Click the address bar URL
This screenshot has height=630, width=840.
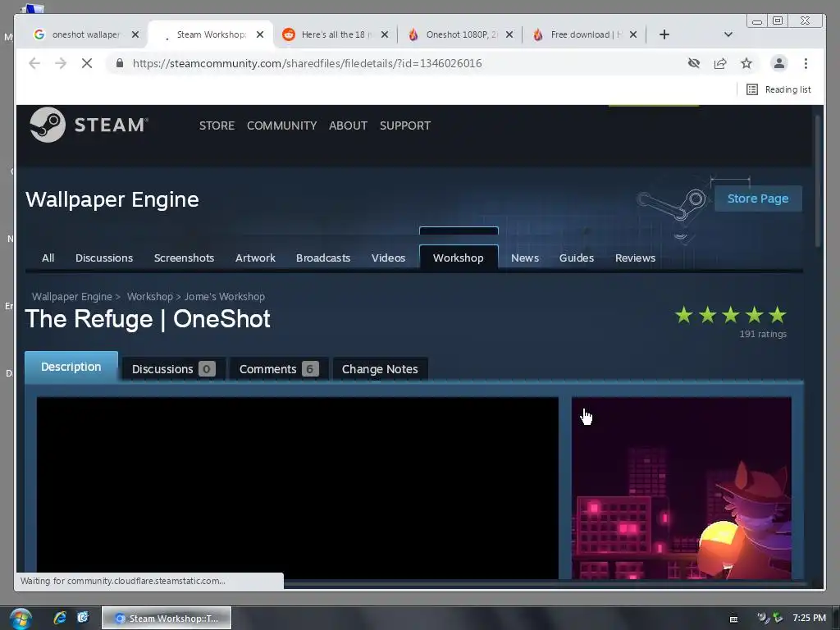pos(307,63)
